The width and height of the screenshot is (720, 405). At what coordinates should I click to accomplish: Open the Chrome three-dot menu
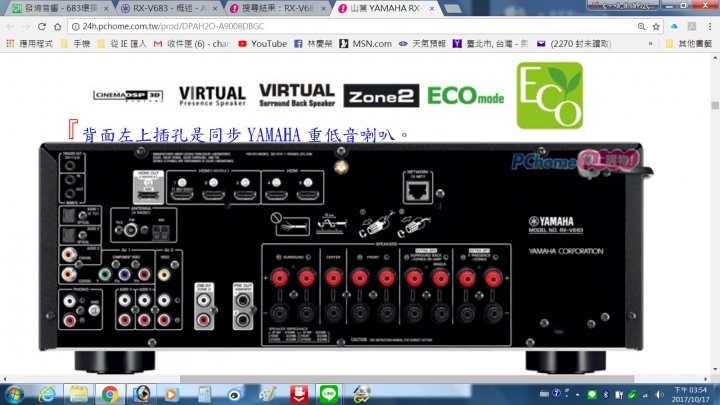tap(710, 27)
